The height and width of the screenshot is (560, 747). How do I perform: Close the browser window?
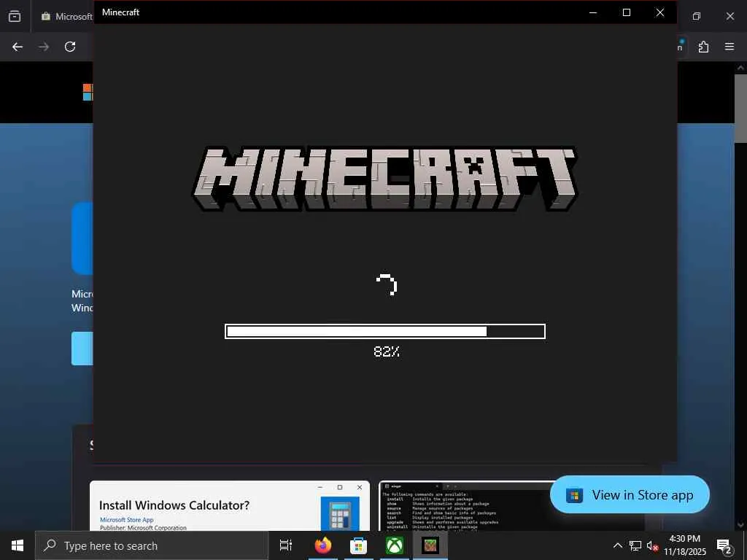coord(729,16)
